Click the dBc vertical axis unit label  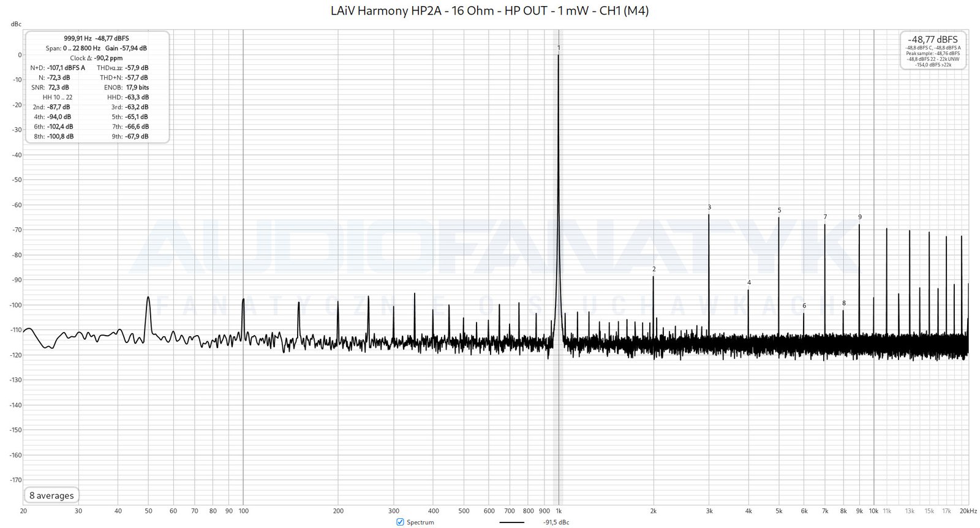pos(16,25)
